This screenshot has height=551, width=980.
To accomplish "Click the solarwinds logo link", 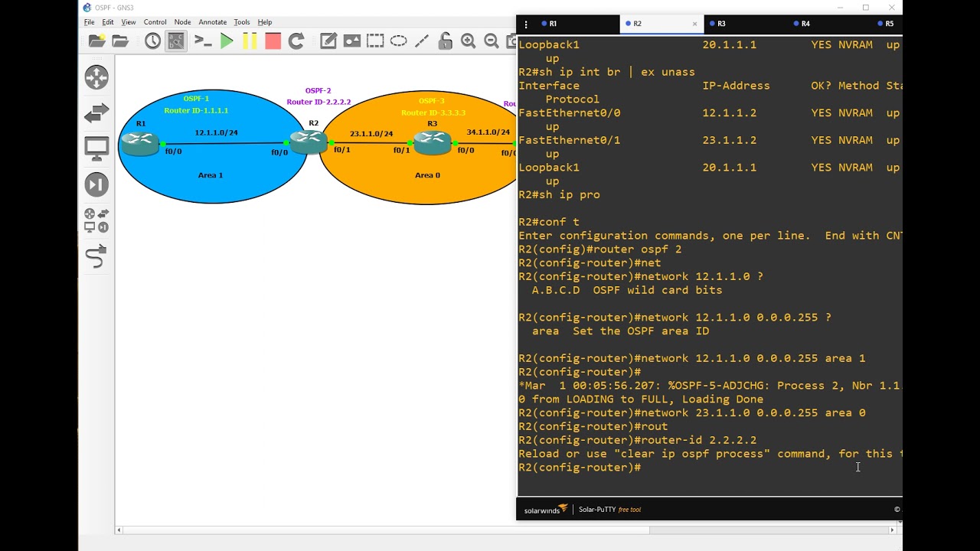I will coord(545,510).
